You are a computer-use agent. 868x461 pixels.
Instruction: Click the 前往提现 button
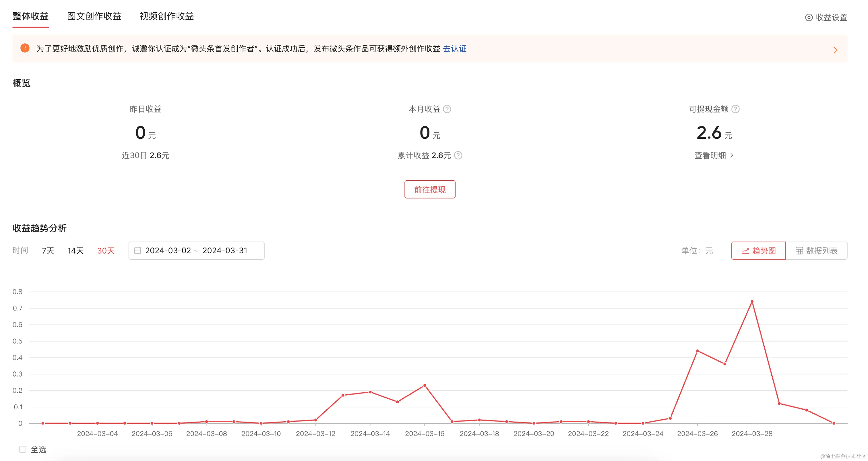pyautogui.click(x=430, y=190)
